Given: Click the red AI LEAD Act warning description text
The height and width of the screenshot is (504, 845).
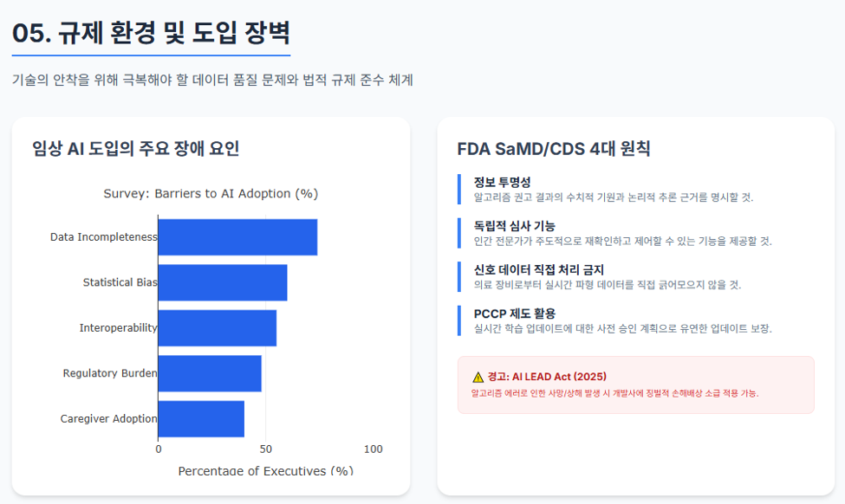Looking at the screenshot, I should point(614,394).
